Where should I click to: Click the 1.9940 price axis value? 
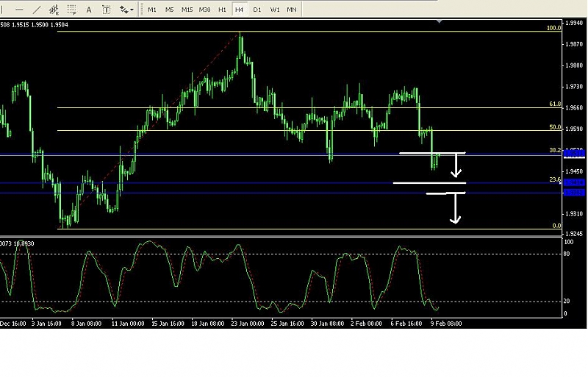575,23
